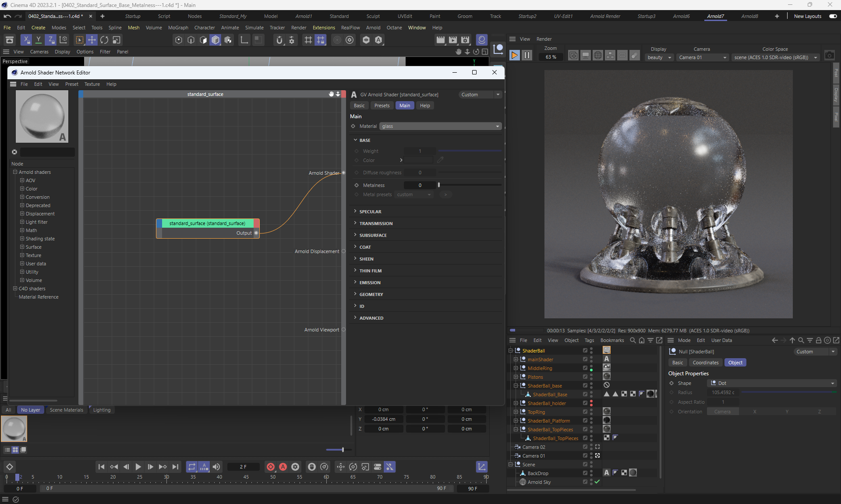Viewport: 841px width, 504px height.
Task: Open the Material preset dropdown showing glass
Action: pos(440,126)
